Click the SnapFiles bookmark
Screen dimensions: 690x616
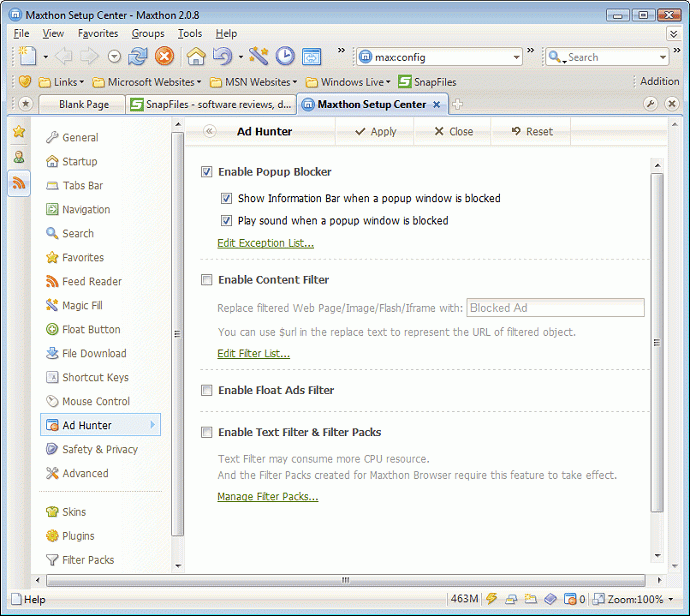click(x=427, y=82)
